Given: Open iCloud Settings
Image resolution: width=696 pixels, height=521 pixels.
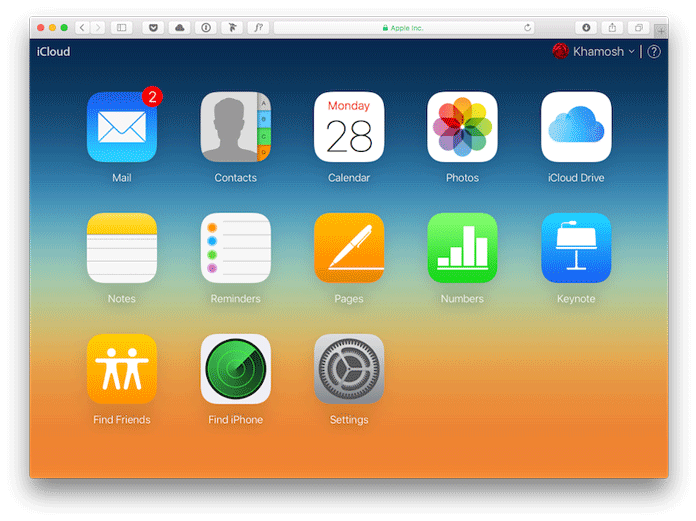Looking at the screenshot, I should (349, 369).
